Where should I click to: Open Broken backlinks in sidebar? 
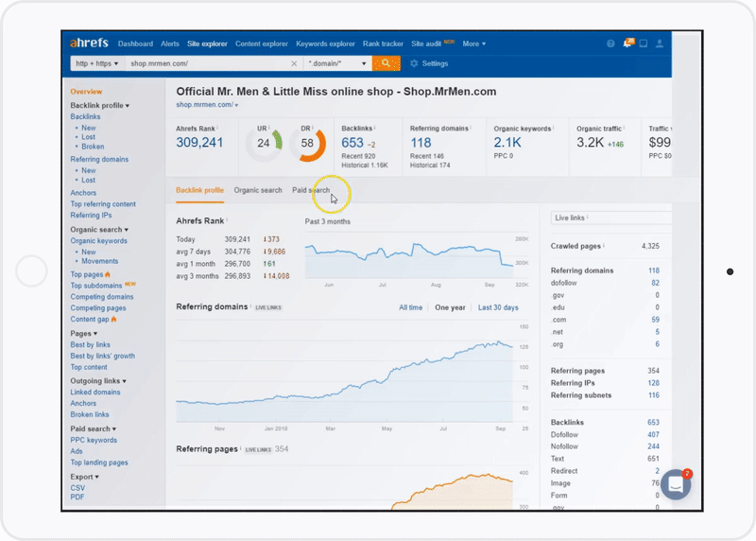(x=93, y=147)
